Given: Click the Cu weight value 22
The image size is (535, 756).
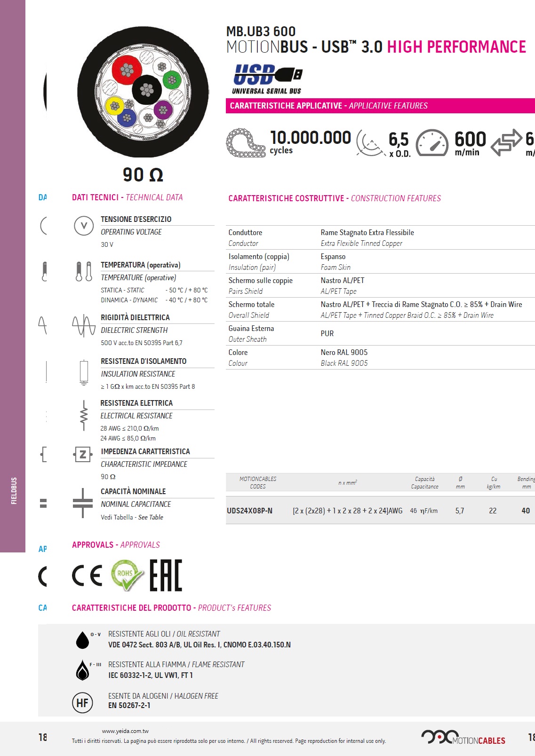Looking at the screenshot, I should (493, 511).
